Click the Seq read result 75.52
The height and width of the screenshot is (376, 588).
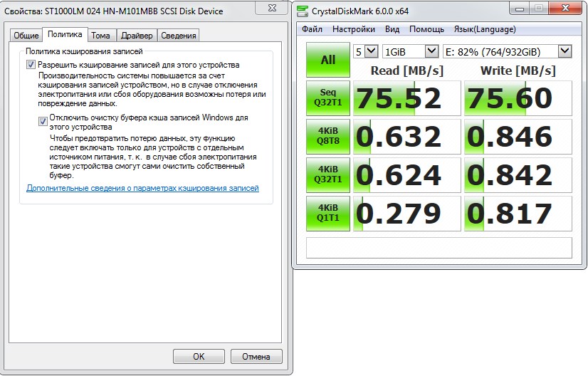pyautogui.click(x=407, y=98)
